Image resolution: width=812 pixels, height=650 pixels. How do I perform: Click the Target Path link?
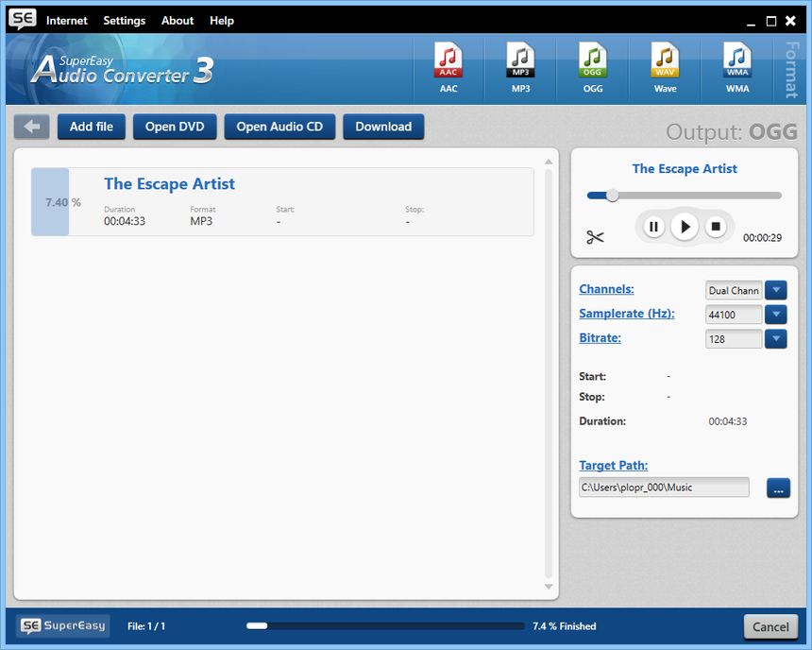(613, 466)
